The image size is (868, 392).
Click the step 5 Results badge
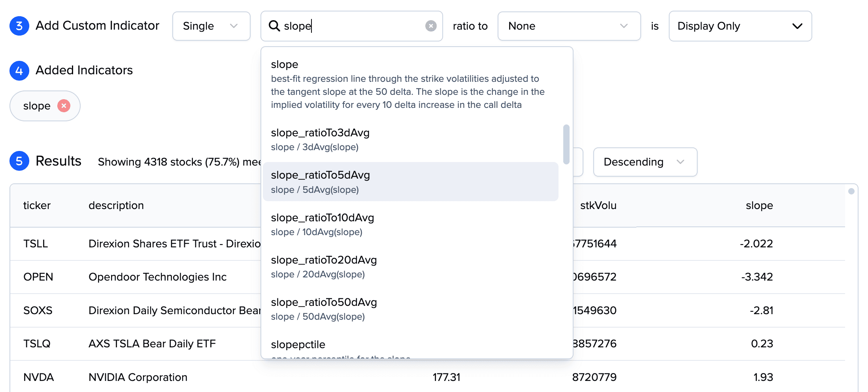click(19, 161)
